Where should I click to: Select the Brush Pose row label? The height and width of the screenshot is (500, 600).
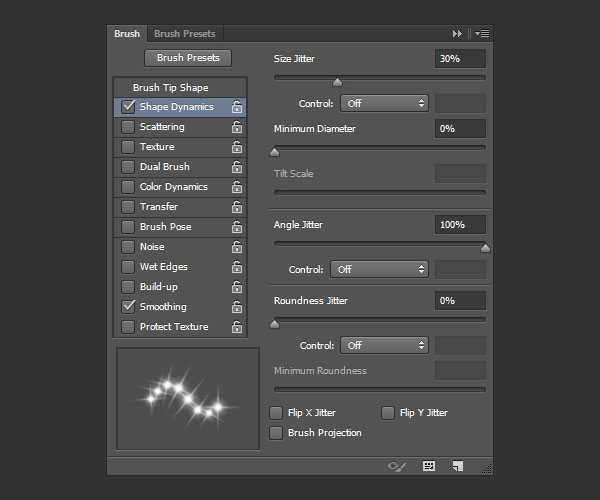(x=165, y=227)
